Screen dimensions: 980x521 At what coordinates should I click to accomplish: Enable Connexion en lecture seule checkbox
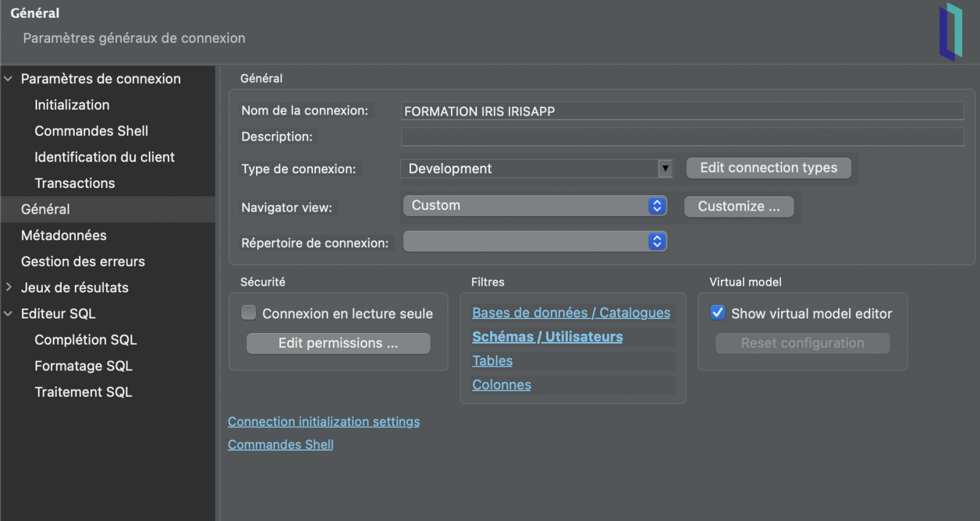pos(249,313)
